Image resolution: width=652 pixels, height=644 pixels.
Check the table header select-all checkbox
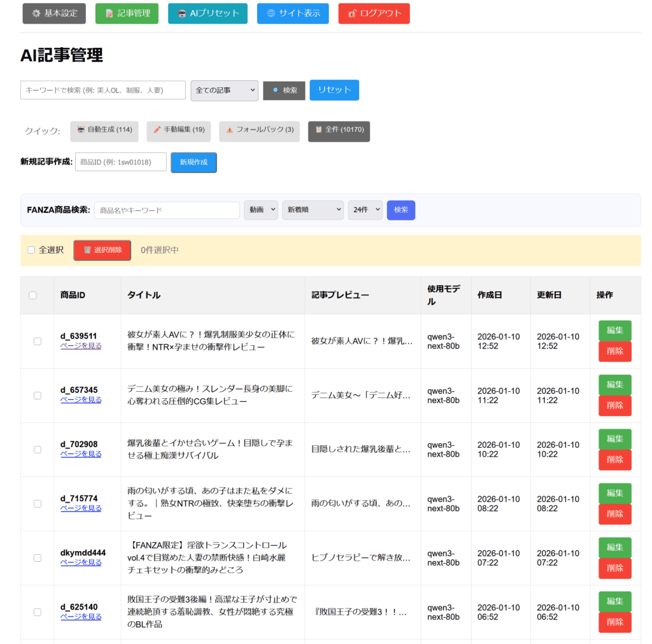click(x=33, y=295)
